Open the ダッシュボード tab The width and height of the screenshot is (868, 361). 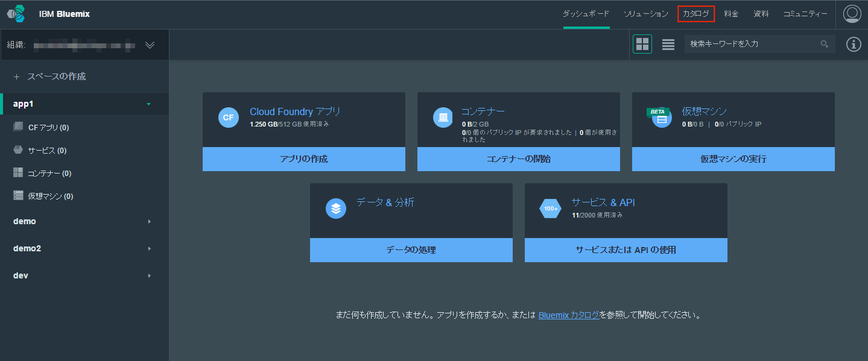point(586,14)
